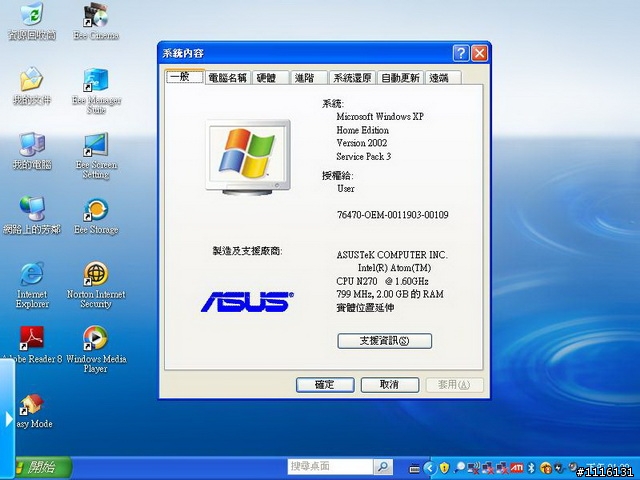This screenshot has height=480, width=640.
Task: Open the 開始 Start menu
Action: pyautogui.click(x=42, y=467)
